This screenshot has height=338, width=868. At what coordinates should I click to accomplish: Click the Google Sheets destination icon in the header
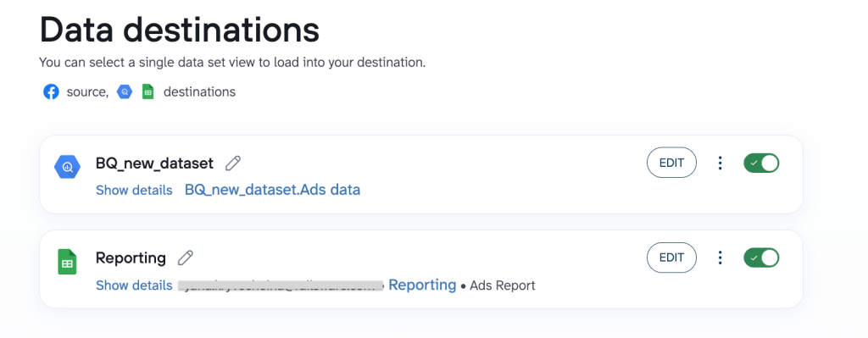pyautogui.click(x=147, y=91)
